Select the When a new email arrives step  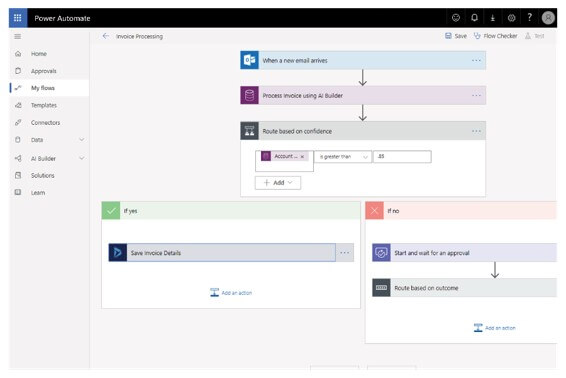[363, 60]
